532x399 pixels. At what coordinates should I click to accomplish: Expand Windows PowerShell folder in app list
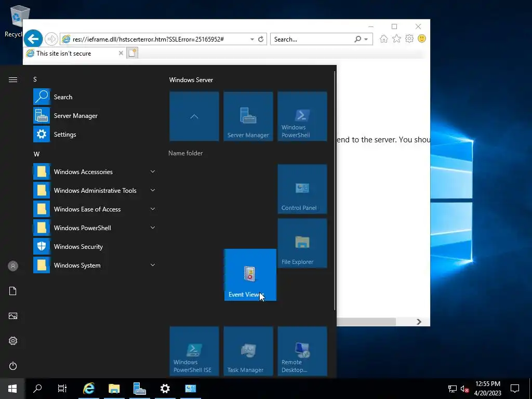pos(95,228)
